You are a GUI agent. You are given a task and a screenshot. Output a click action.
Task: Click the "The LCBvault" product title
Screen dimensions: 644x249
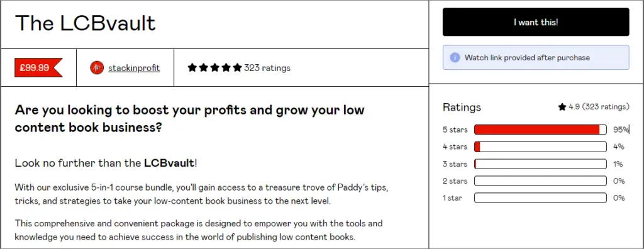[86, 23]
